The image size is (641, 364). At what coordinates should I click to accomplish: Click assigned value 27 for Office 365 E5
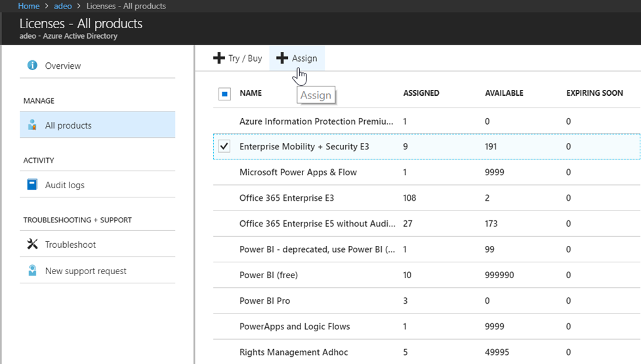(x=407, y=224)
